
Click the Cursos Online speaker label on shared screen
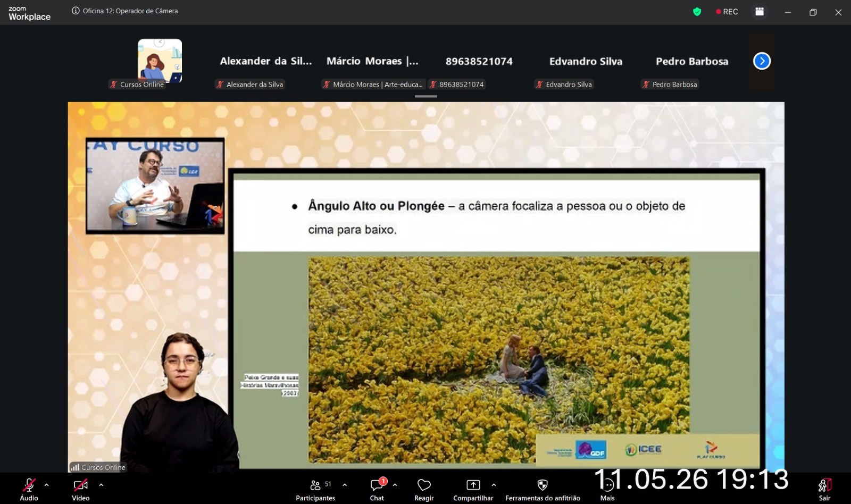(98, 467)
